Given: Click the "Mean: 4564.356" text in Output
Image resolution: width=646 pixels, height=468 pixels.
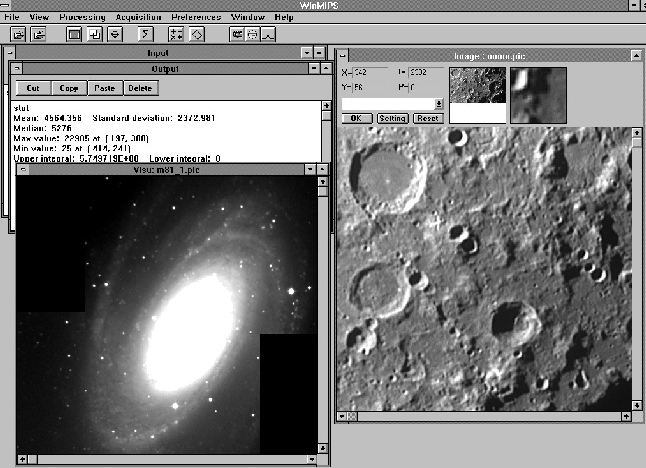Looking at the screenshot, I should (x=47, y=118).
